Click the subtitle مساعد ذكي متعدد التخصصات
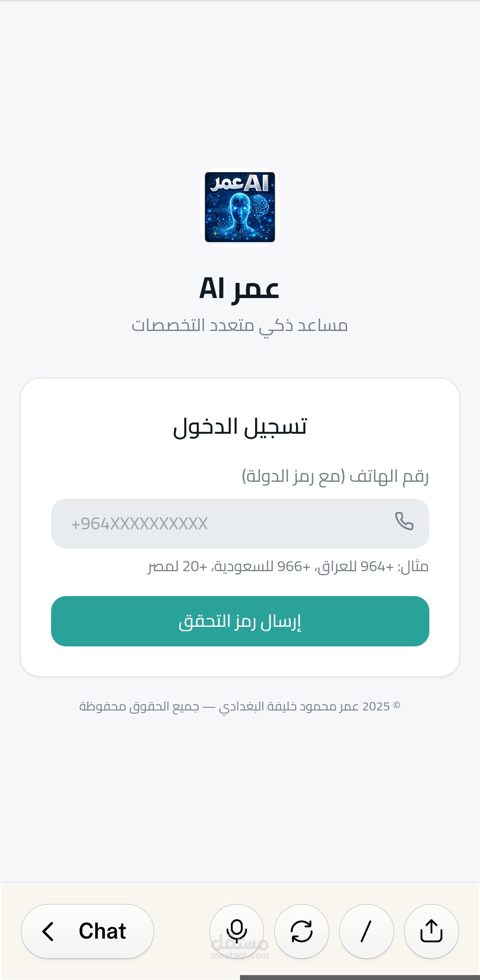The image size is (480, 980). point(240,325)
